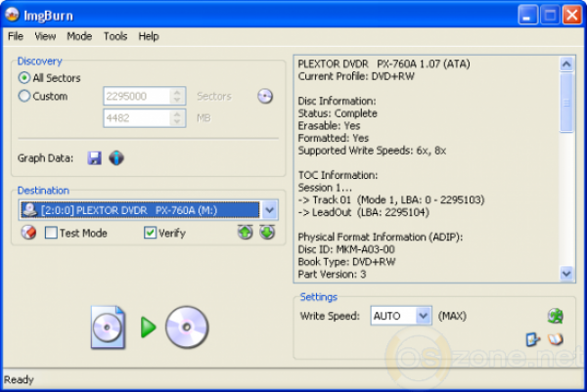Viewport: 587px width, 392px height.
Task: Click the green play start button
Action: 148,327
